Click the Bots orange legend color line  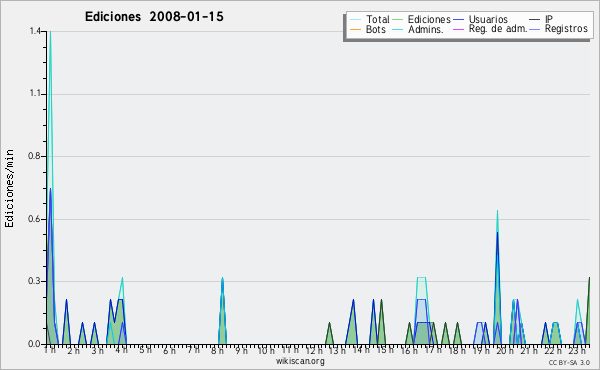point(355,29)
